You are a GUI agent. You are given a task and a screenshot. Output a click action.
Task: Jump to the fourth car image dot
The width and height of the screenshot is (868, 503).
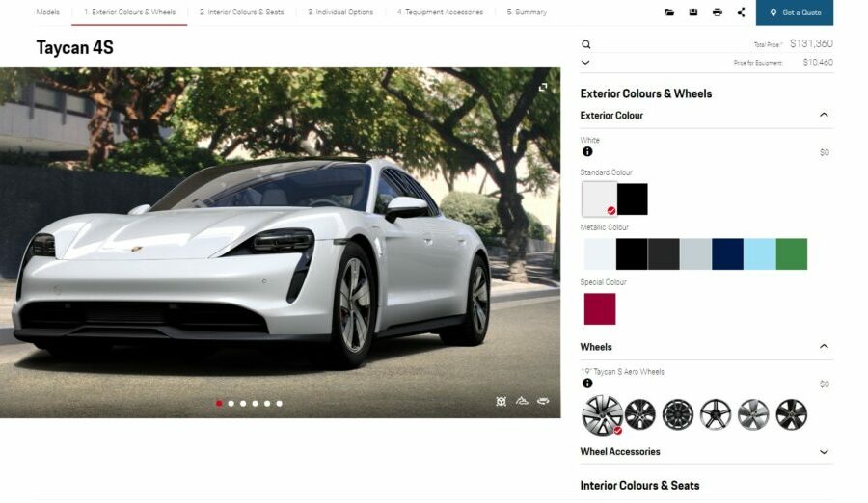pyautogui.click(x=256, y=404)
